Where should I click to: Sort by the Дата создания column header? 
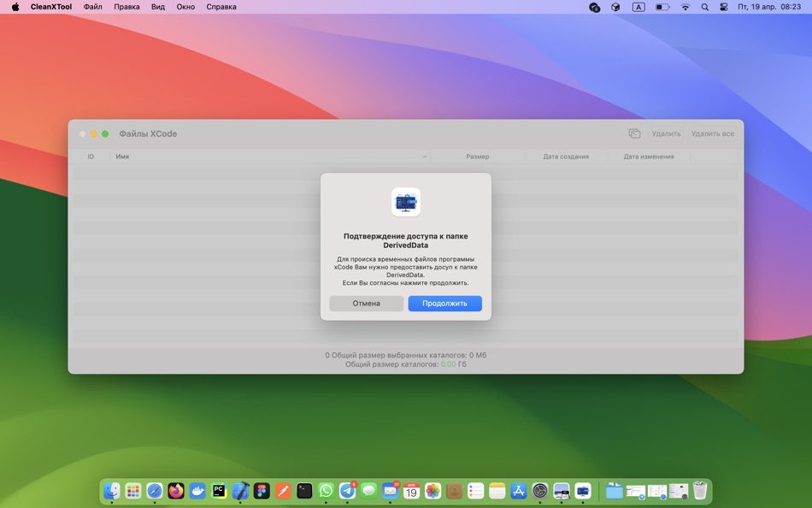(x=566, y=157)
